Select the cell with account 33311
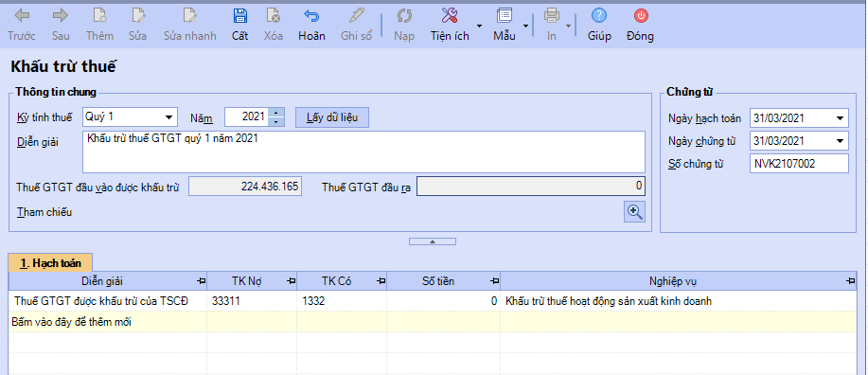Screen dimensions: 868x375 [252, 301]
